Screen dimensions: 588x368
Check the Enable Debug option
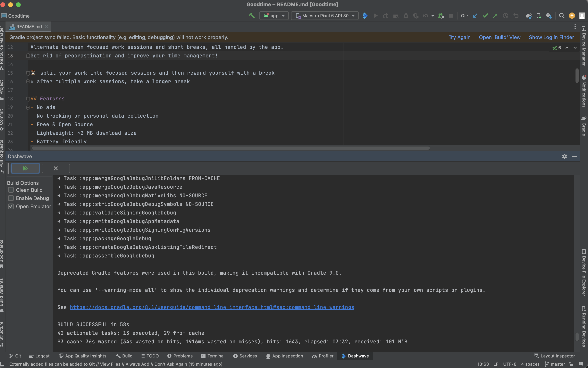coord(11,198)
